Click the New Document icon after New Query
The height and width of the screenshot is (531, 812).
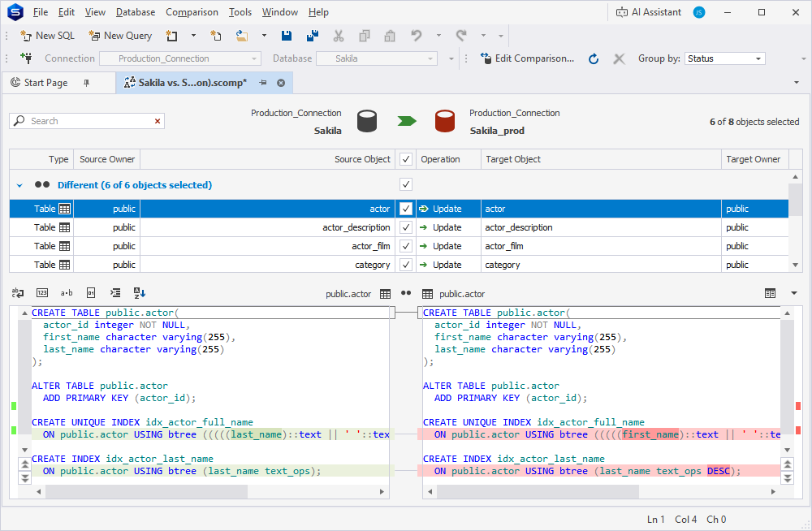tap(171, 36)
